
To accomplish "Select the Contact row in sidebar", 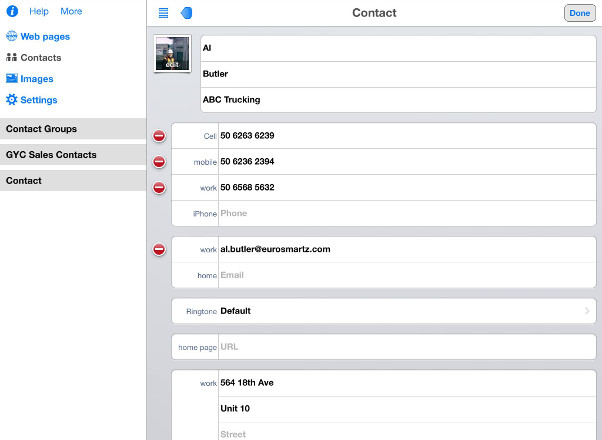I will click(x=73, y=180).
